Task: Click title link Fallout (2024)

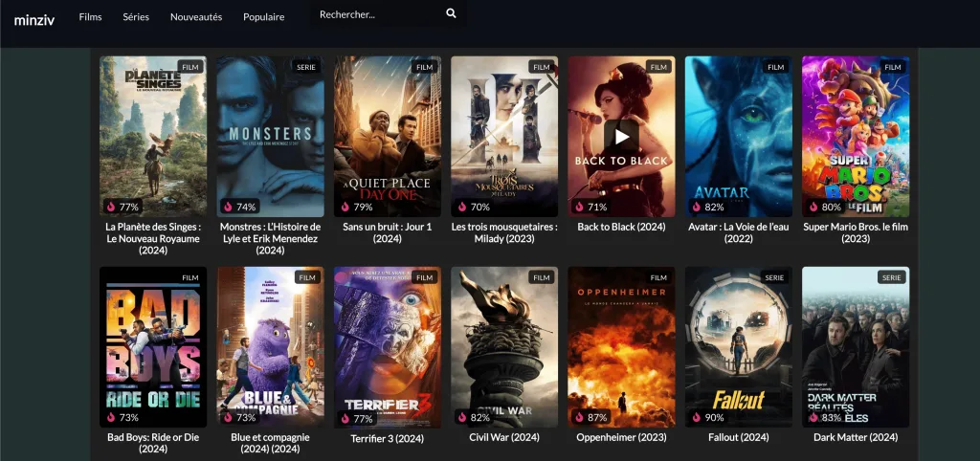Action: (739, 437)
